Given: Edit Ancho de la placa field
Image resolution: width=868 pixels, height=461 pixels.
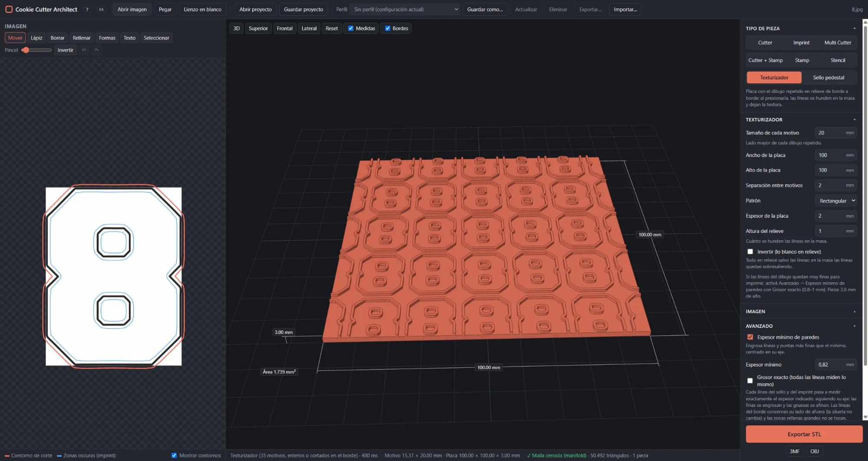Looking at the screenshot, I should point(836,155).
